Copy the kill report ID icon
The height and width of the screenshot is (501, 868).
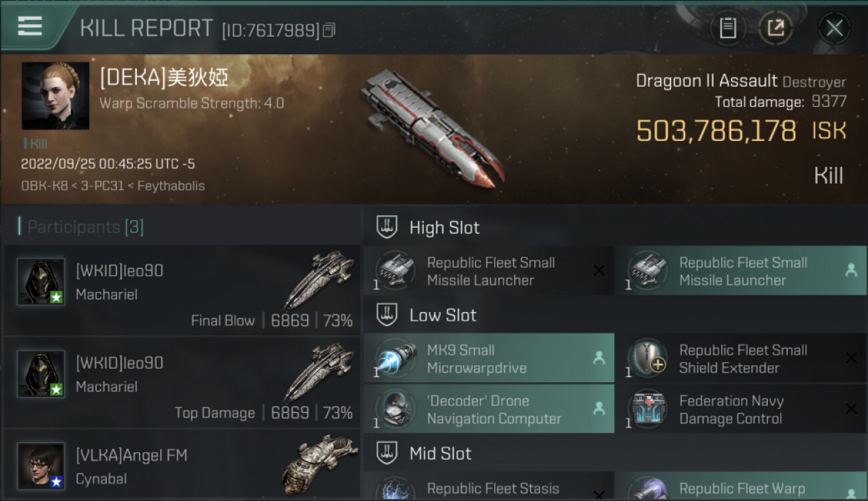329,30
